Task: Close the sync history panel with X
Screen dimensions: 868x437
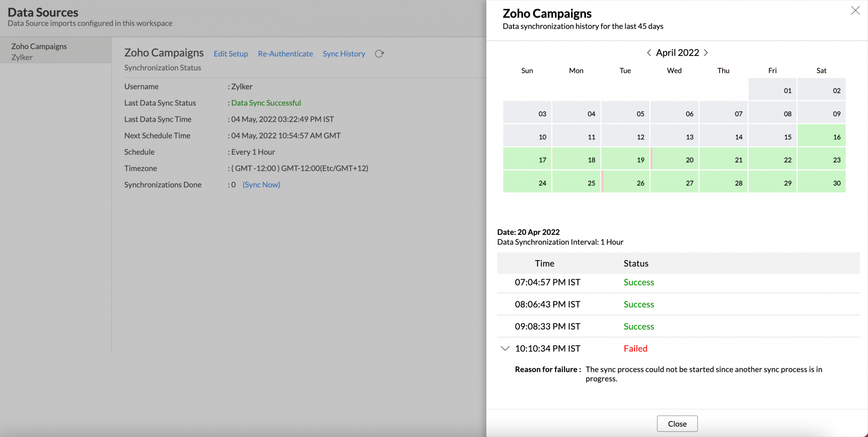Action: [x=855, y=10]
